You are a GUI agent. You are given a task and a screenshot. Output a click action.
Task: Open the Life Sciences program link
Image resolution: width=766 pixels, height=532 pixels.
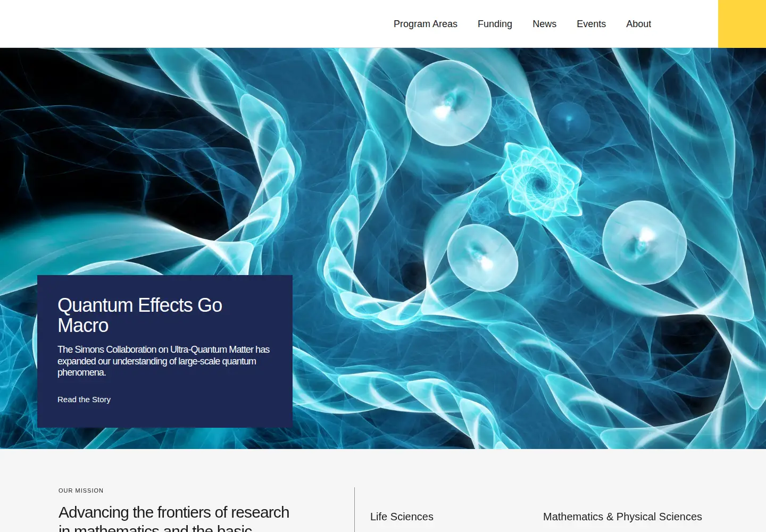coord(402,517)
